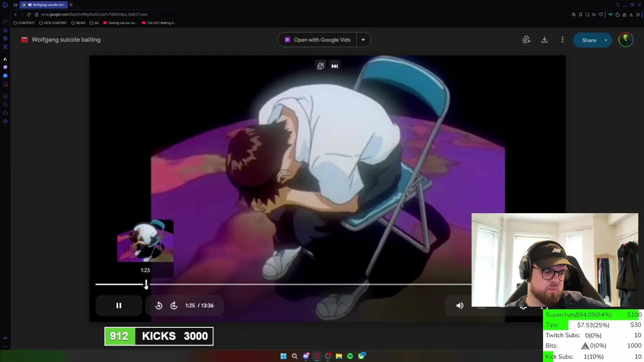Open Spotify from the taskbar

350,356
